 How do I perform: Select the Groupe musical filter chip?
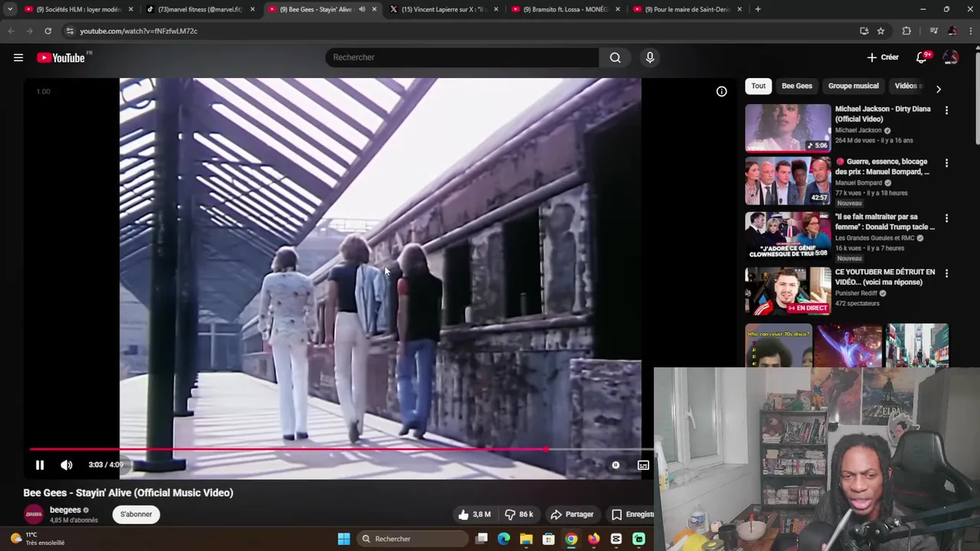coord(853,86)
